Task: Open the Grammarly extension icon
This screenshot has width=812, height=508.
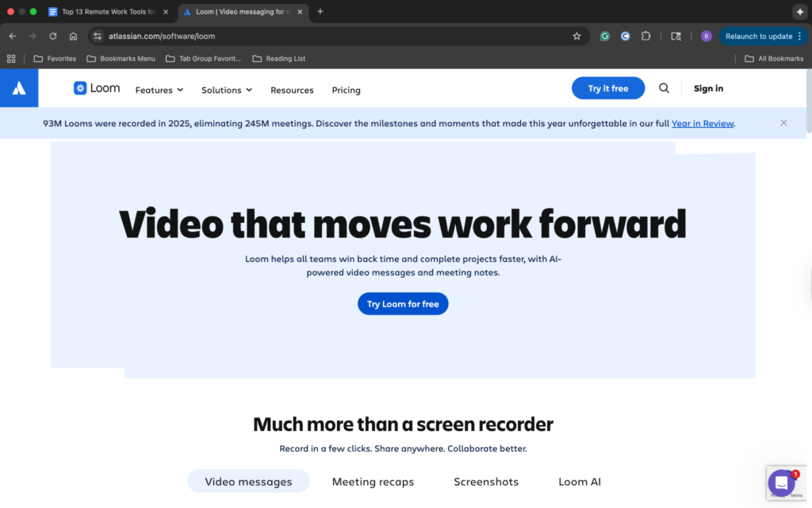Action: pos(605,37)
